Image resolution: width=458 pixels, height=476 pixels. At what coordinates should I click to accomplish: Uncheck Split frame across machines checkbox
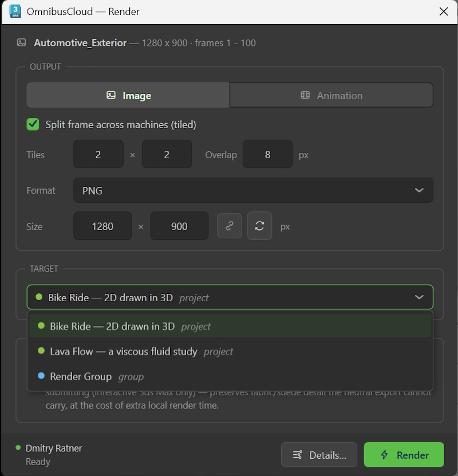pos(33,124)
